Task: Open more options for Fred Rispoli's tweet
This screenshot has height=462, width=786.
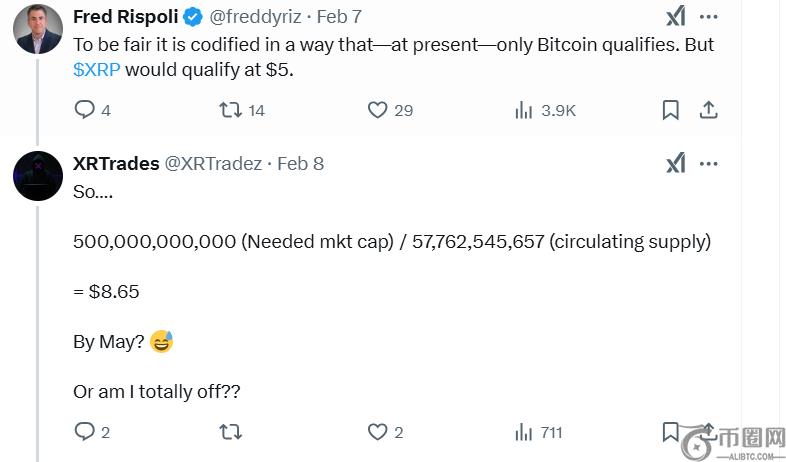Action: tap(708, 17)
